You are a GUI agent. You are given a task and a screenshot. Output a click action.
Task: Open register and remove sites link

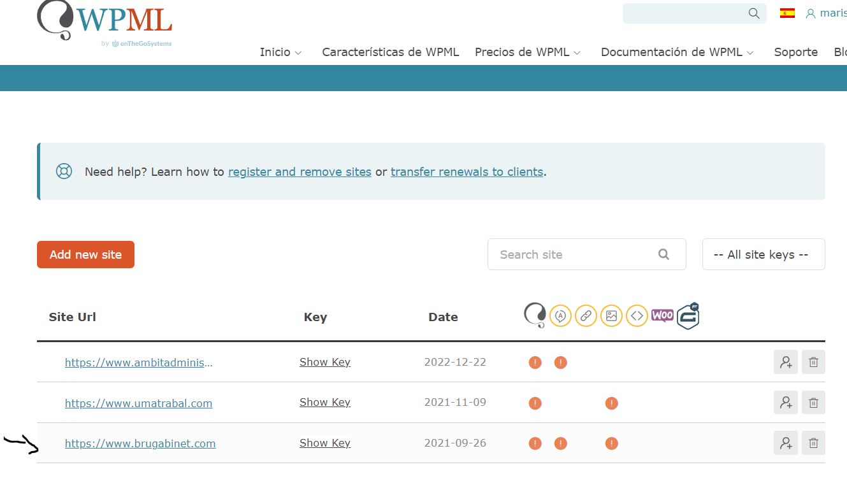point(300,171)
